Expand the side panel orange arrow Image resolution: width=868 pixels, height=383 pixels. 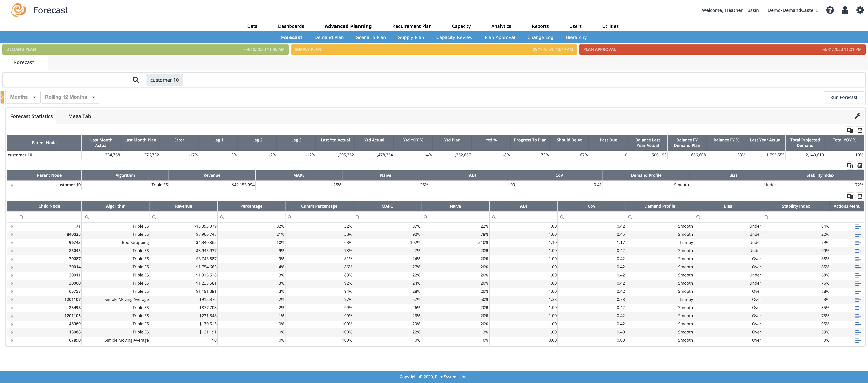pyautogui.click(x=2, y=97)
